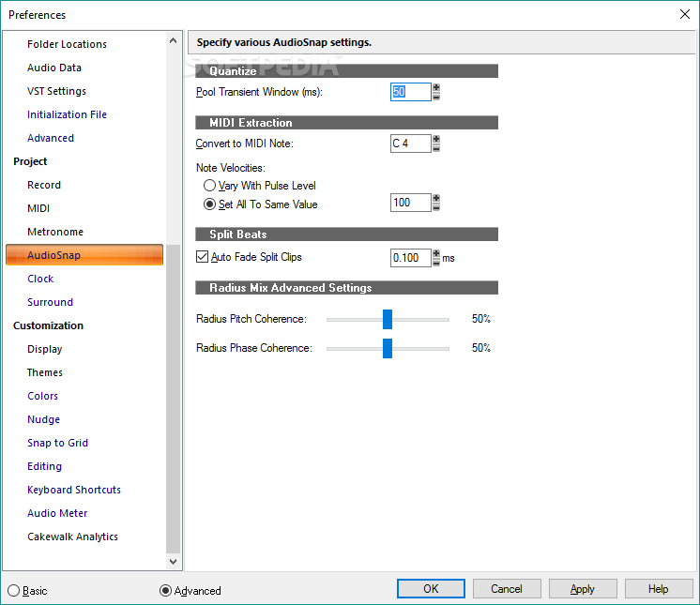
Task: Go to Metronome settings
Action: tap(55, 232)
